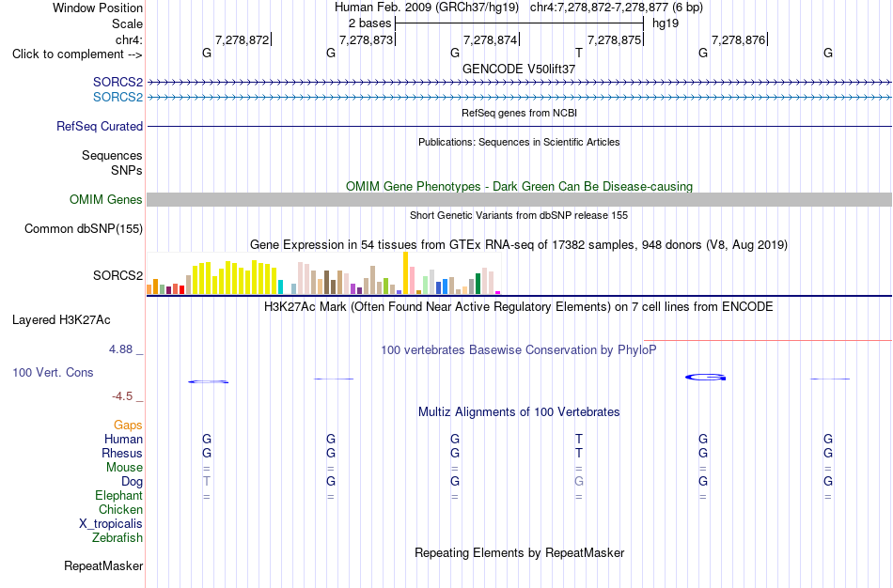Click '100 vertebrates Basewise Conservation by PhyloP' title

tap(519, 350)
